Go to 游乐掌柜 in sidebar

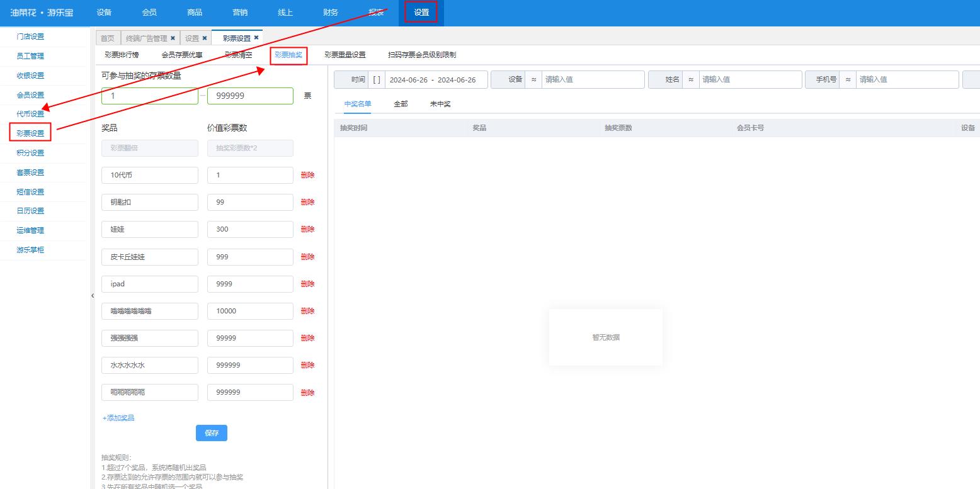tap(30, 250)
